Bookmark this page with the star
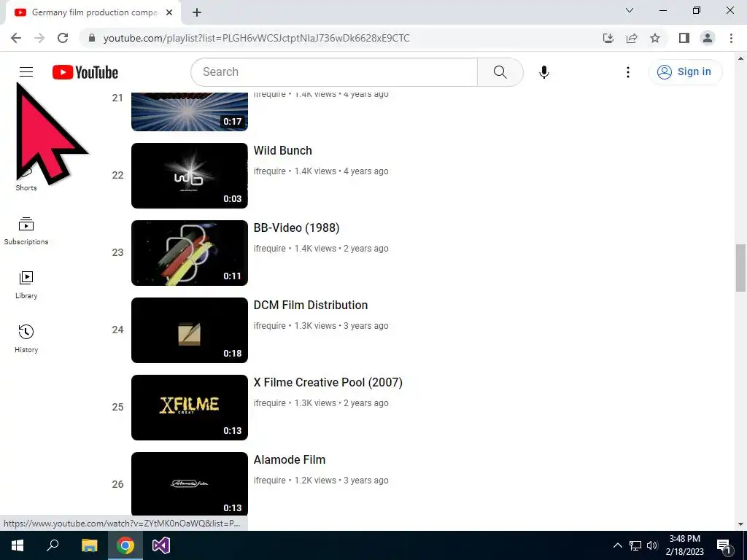This screenshot has height=560, width=747. [655, 38]
